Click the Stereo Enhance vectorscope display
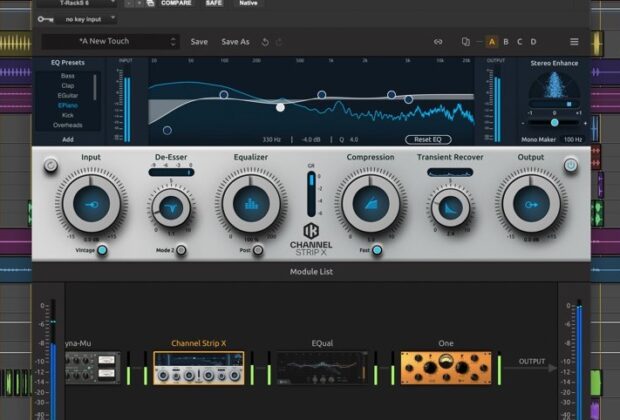Screen dimensions: 620x420 pos(554,85)
